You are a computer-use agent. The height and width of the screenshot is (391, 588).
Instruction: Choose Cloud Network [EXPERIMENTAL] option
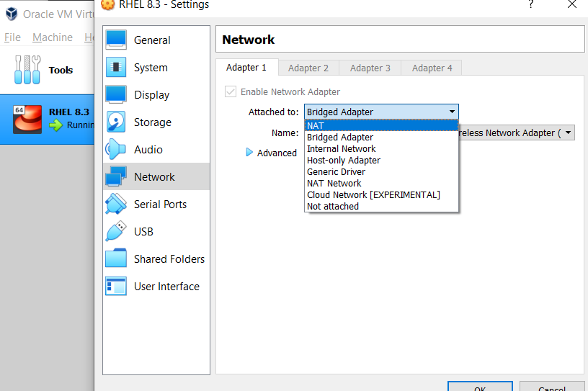tap(381, 195)
